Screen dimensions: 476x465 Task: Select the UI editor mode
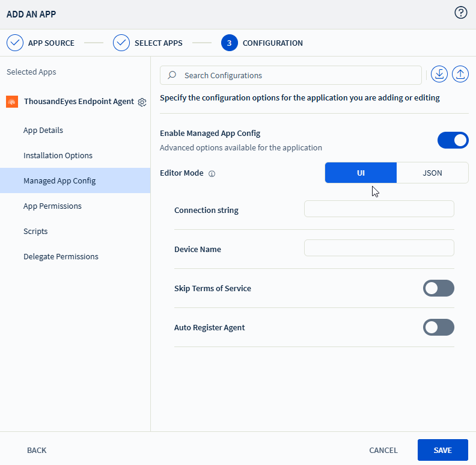[x=361, y=173]
